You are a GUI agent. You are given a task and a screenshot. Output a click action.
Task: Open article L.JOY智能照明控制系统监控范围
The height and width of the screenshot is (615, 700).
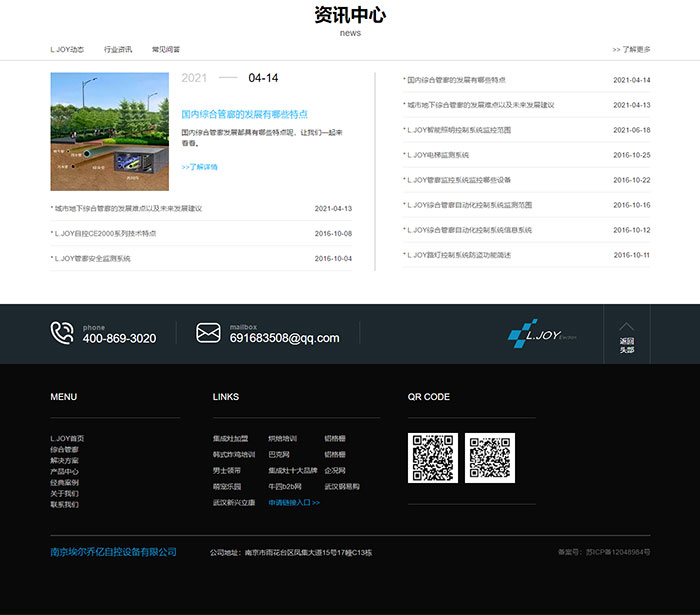pyautogui.click(x=459, y=130)
